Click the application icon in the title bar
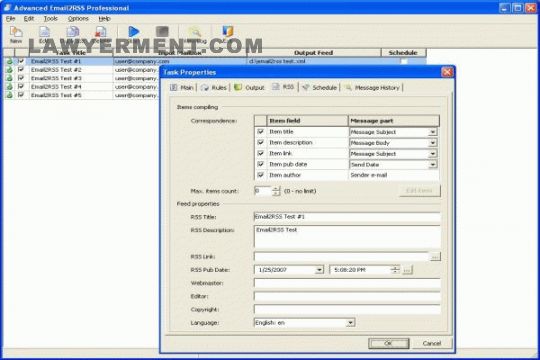This screenshot has width=540, height=360. (7, 8)
